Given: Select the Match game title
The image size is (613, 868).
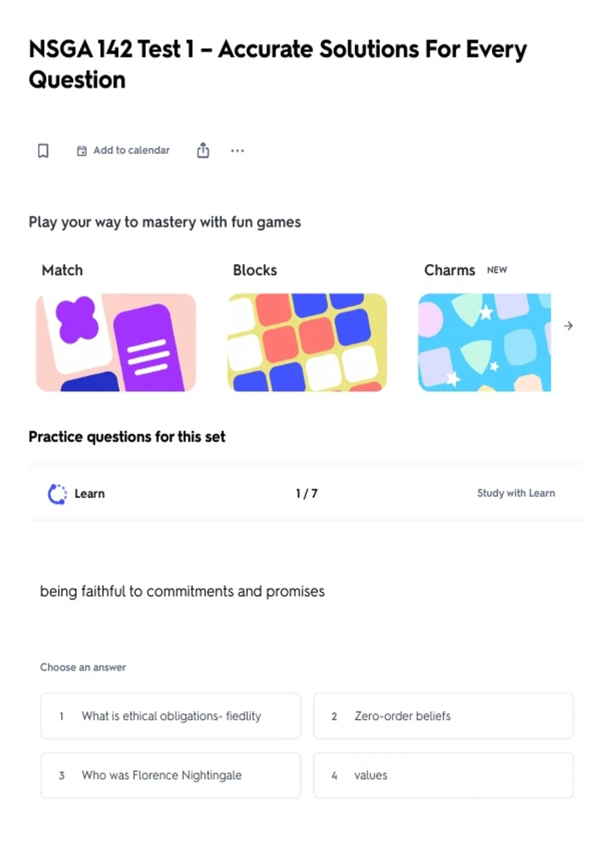Looking at the screenshot, I should (62, 270).
